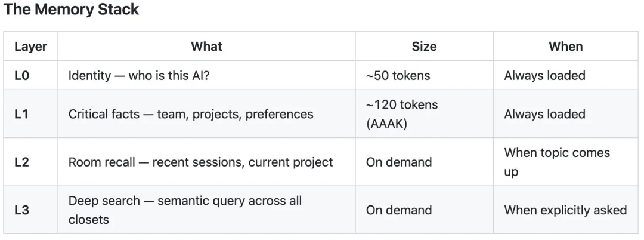Select the "What" column header
The height and width of the screenshot is (240, 644).
206,47
